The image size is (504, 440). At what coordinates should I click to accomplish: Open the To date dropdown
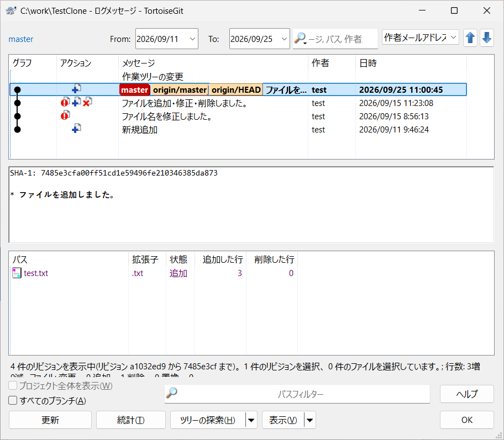(284, 39)
